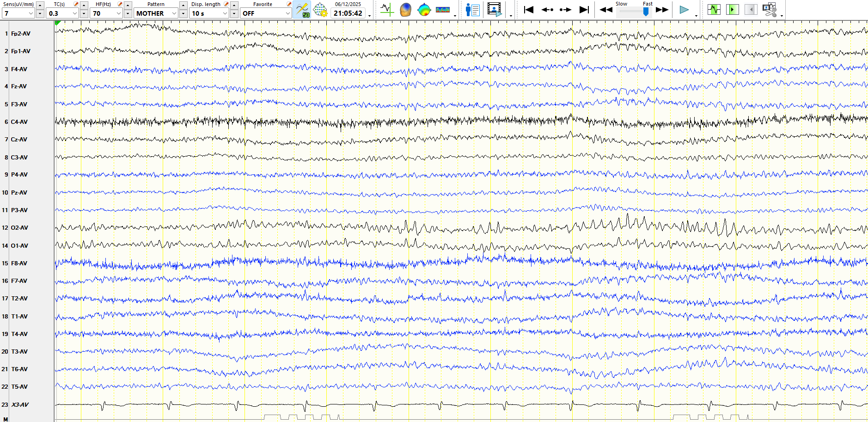Open the patient information icon
The image size is (868, 422).
[x=472, y=10]
